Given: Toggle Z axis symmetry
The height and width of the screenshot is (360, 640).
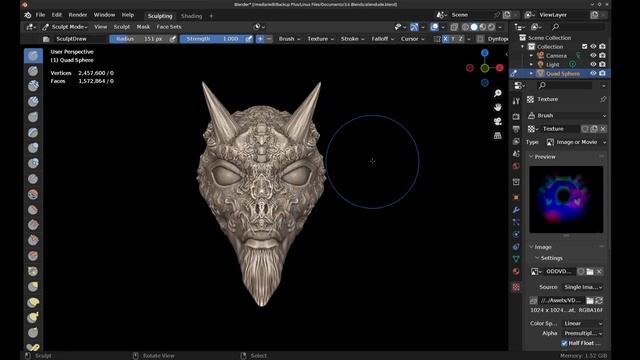Looking at the screenshot, I should pos(461,39).
